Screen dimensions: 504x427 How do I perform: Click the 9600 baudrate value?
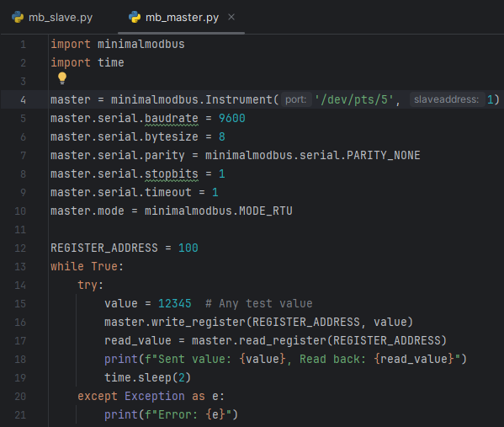231,119
